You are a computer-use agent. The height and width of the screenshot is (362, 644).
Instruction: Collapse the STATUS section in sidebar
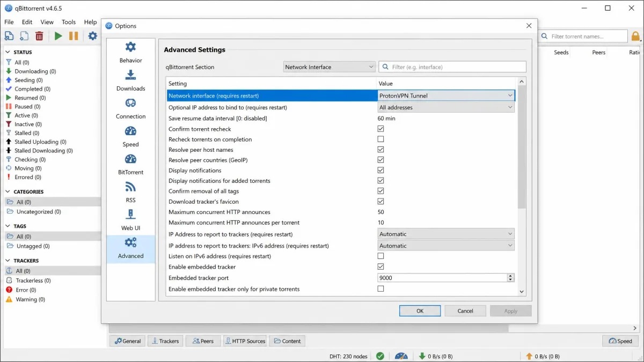click(8, 52)
